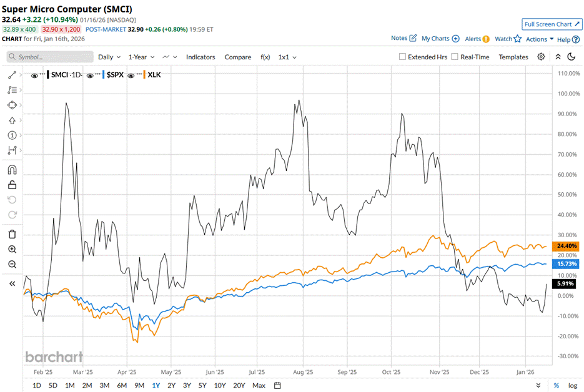Click the Full Screen Chart button
Viewport: 584px width, 392px height.
(552, 24)
